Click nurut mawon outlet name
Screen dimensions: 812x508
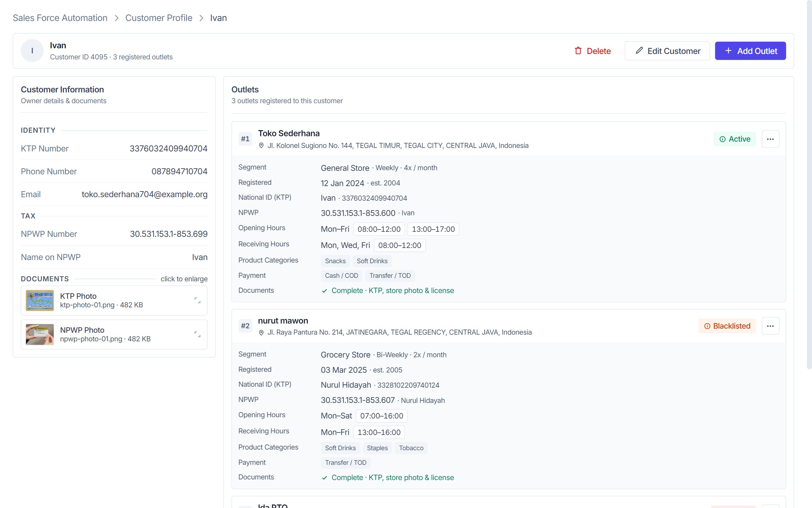(283, 321)
